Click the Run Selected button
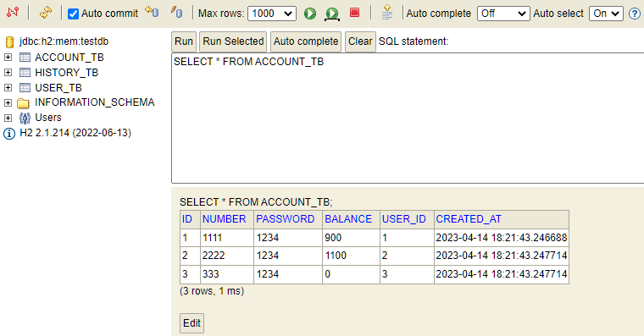The width and height of the screenshot is (644, 336). click(233, 41)
